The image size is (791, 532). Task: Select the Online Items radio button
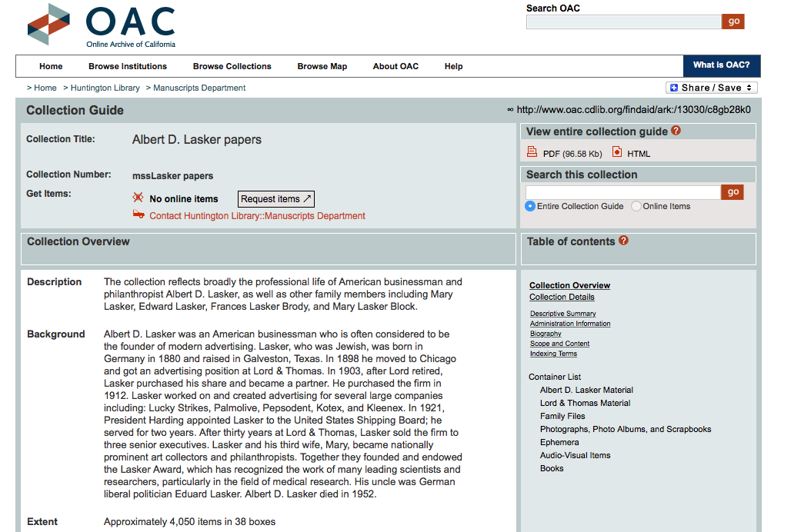coord(636,206)
